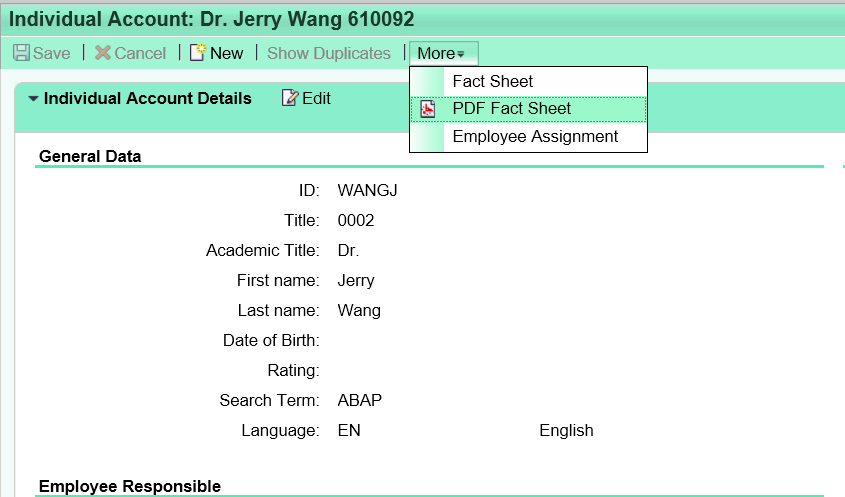Click the Employee Responsible section heading
The height and width of the screenshot is (497, 845).
click(130, 486)
